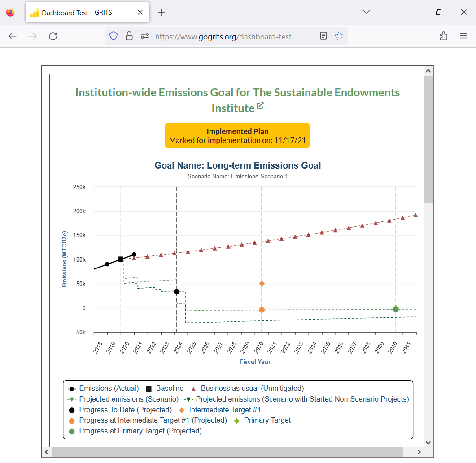Toggle Primary Target legend entry
Image resolution: width=476 pixels, height=463 pixels.
pyautogui.click(x=262, y=420)
